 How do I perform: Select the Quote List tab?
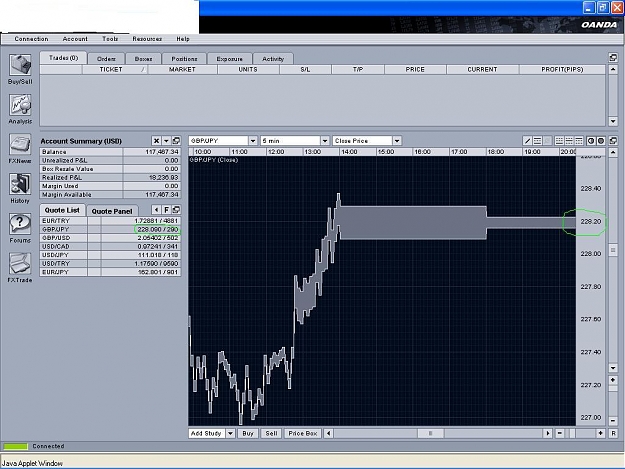[62, 210]
